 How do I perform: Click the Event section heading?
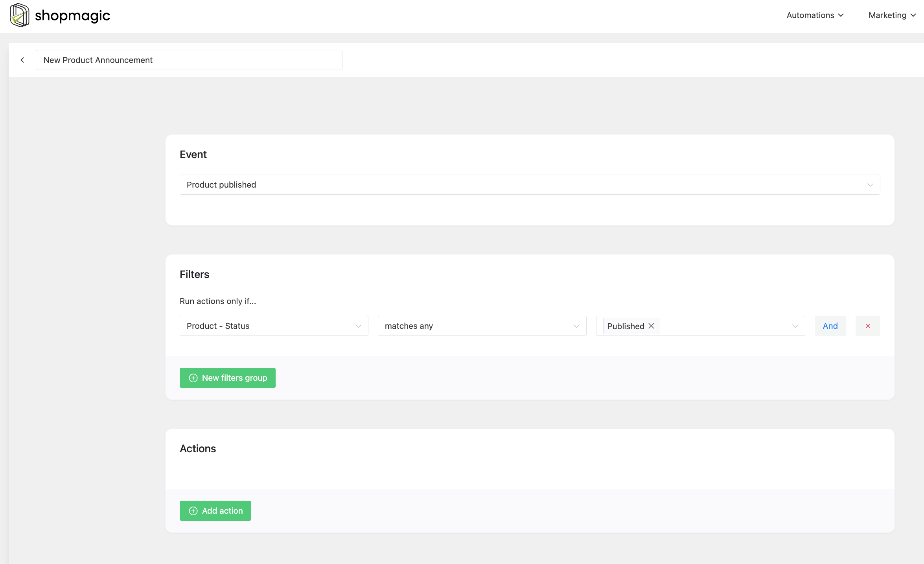[193, 154]
